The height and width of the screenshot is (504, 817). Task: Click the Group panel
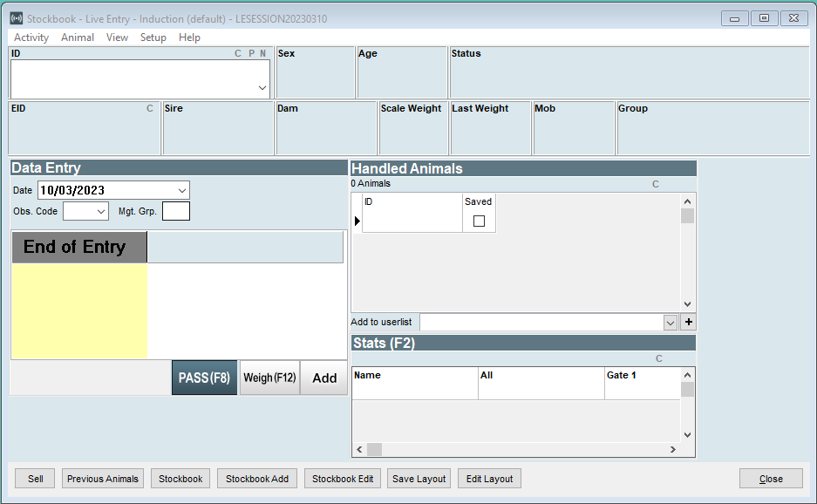[712, 128]
